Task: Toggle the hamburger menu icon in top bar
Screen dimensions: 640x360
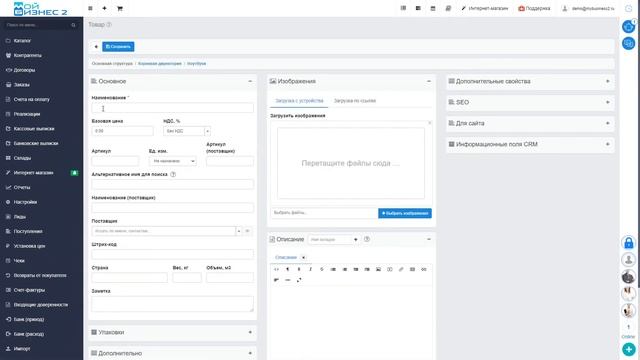Action: (x=90, y=8)
